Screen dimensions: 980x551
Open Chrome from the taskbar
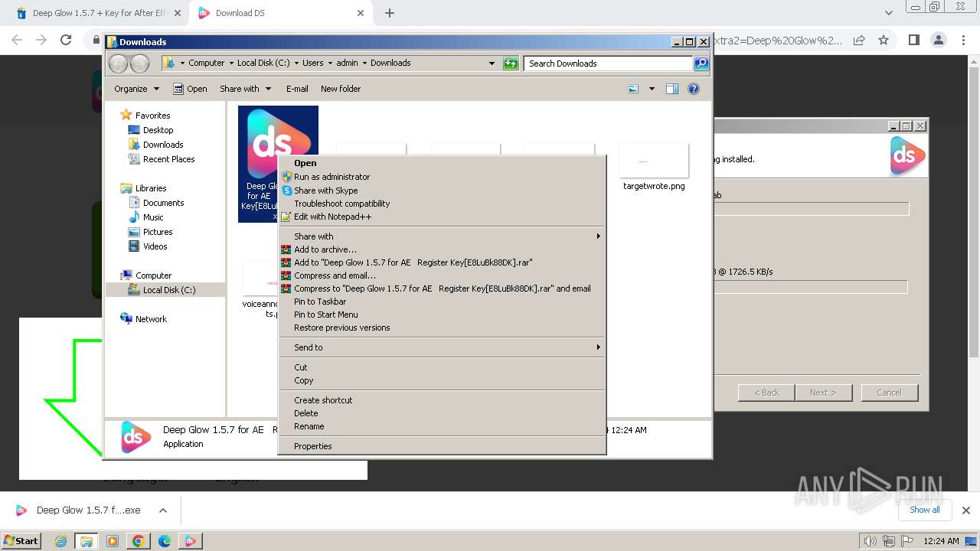click(139, 541)
